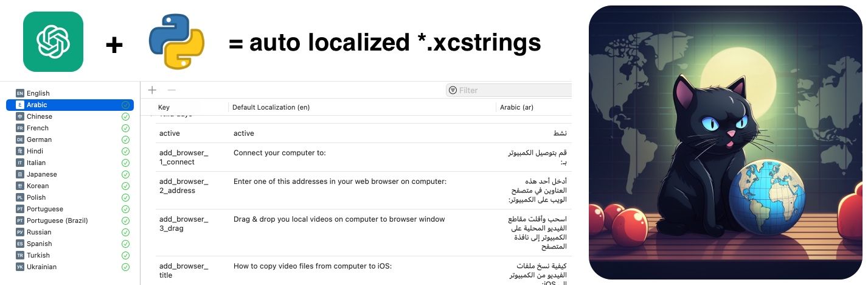Select the key cell 'active'
The image size is (868, 285).
click(x=170, y=133)
